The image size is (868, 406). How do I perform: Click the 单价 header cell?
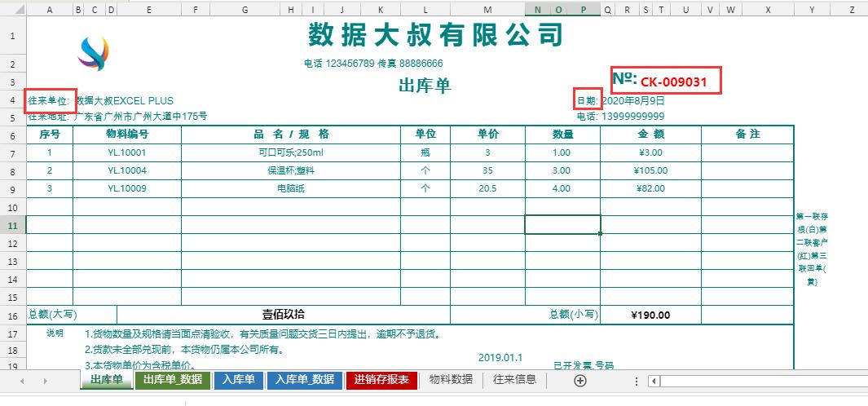(x=487, y=135)
